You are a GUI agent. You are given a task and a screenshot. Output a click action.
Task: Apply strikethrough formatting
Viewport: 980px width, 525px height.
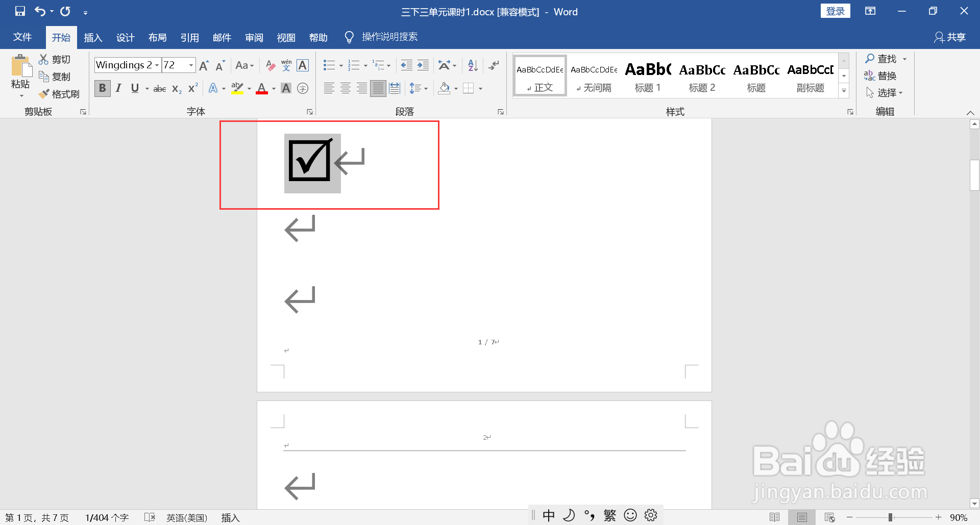point(160,89)
